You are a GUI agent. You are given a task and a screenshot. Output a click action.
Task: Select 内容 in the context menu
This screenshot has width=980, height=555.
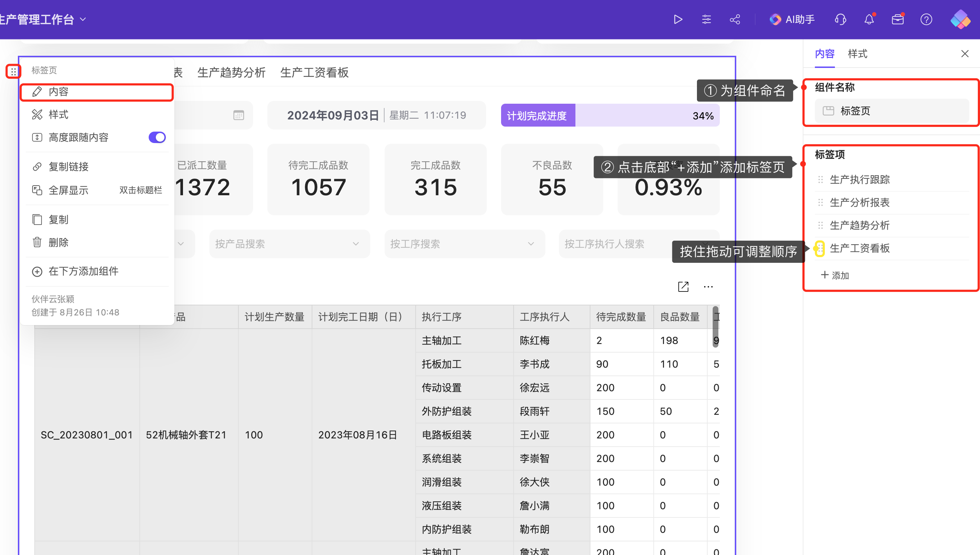97,92
